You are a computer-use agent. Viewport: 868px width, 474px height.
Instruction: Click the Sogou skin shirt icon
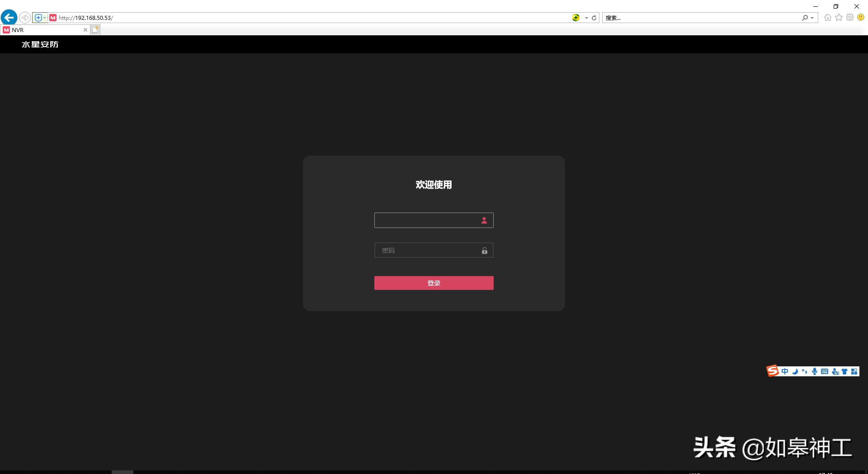point(844,371)
